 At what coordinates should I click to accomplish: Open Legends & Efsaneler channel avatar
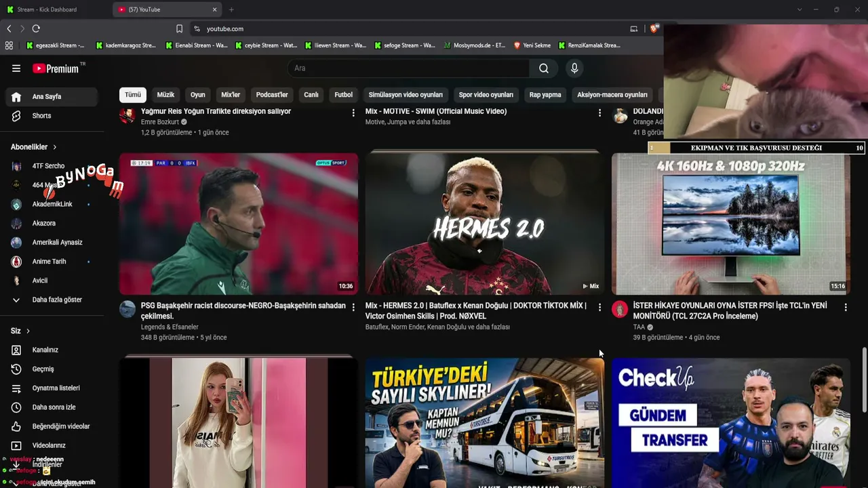(x=127, y=309)
